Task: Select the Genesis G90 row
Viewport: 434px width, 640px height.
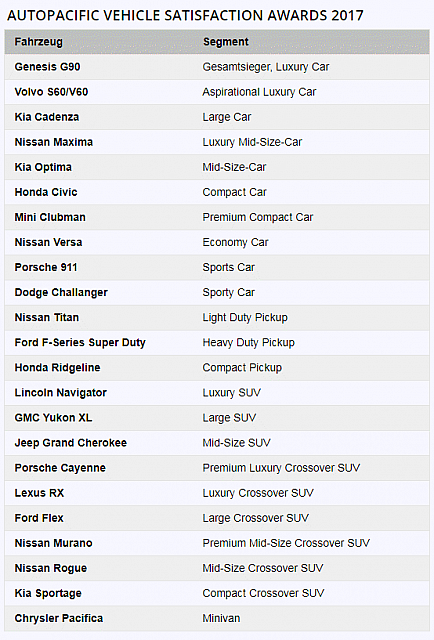Action: [217, 67]
